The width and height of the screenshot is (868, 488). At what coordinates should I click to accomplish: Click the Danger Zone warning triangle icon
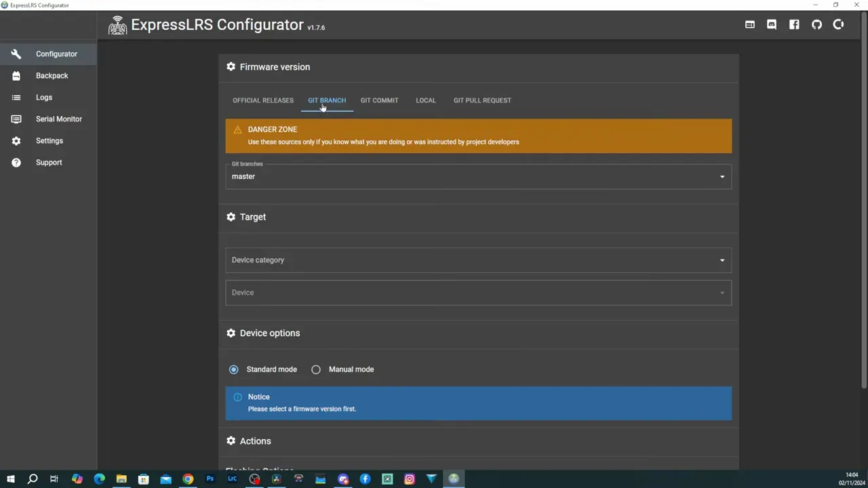pos(237,129)
